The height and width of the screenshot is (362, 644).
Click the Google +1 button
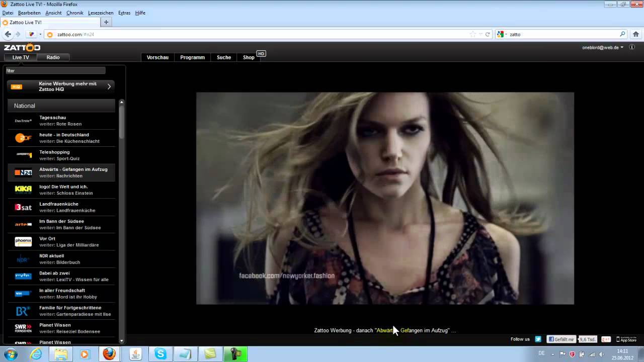point(606,339)
